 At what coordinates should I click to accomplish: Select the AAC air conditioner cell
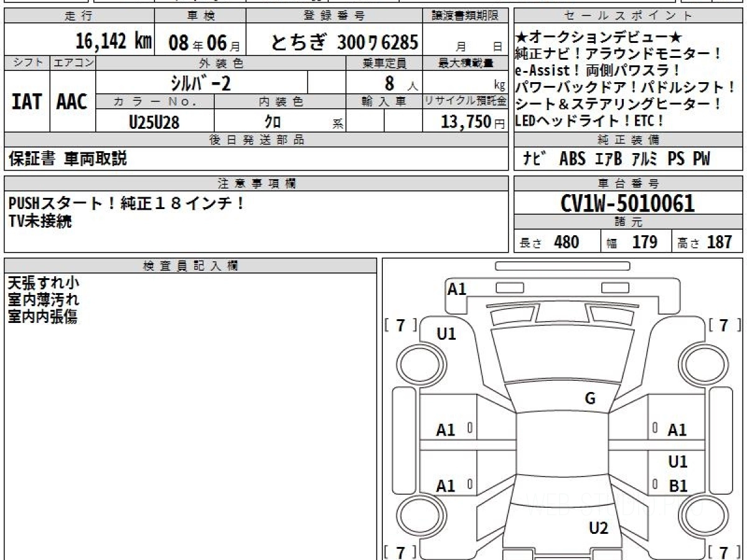[72, 101]
